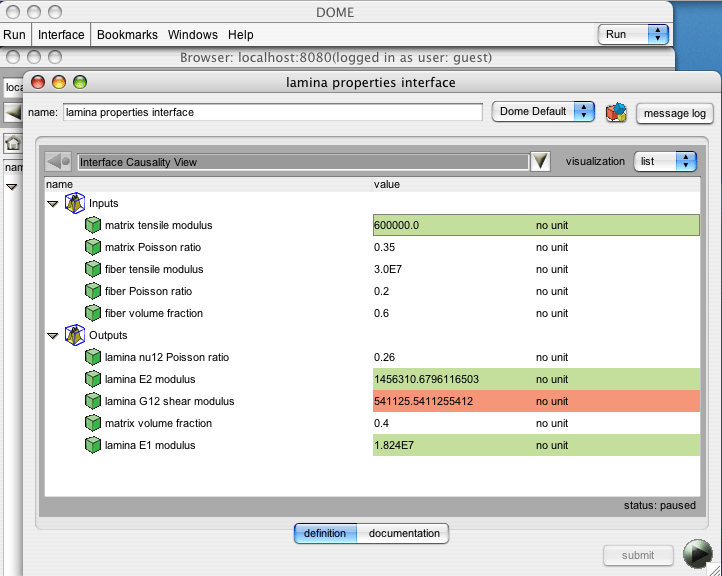
Task: Click the fiber volume fraction value 0.6
Action: click(x=381, y=314)
